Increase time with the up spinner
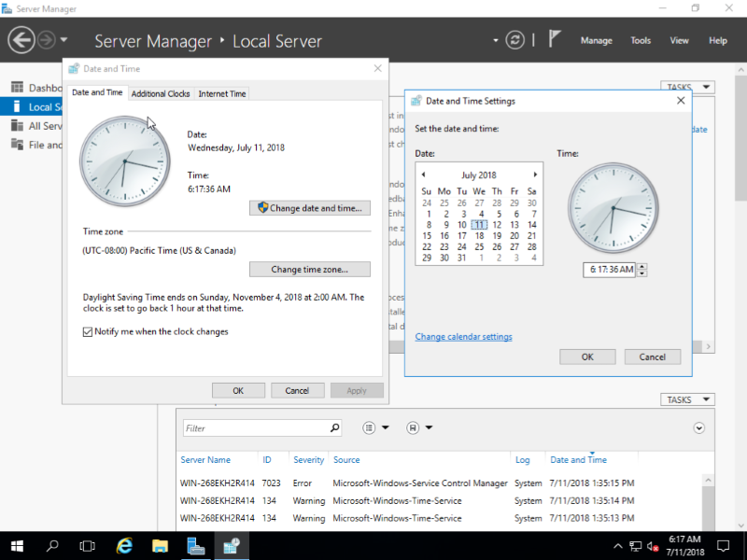The width and height of the screenshot is (747, 560). tap(642, 267)
